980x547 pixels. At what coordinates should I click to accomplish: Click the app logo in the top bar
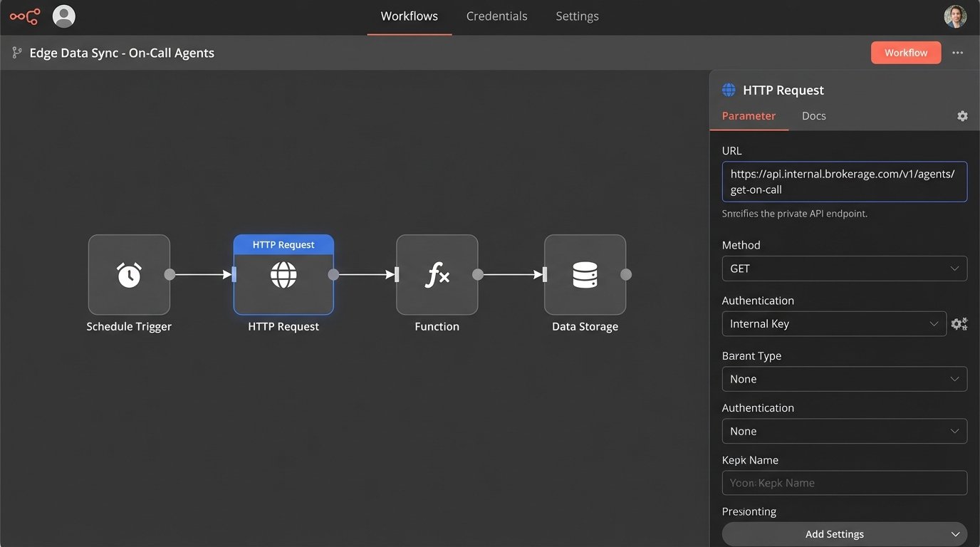[x=25, y=16]
